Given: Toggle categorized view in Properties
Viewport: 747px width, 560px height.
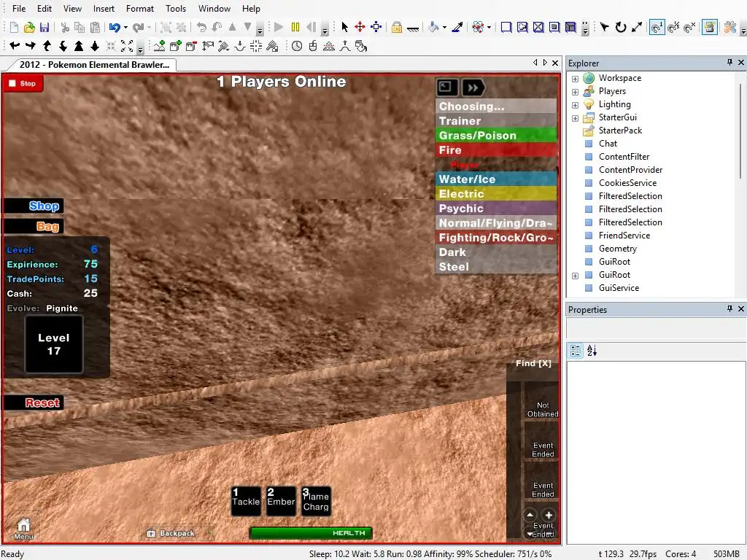Looking at the screenshot, I should pyautogui.click(x=576, y=351).
